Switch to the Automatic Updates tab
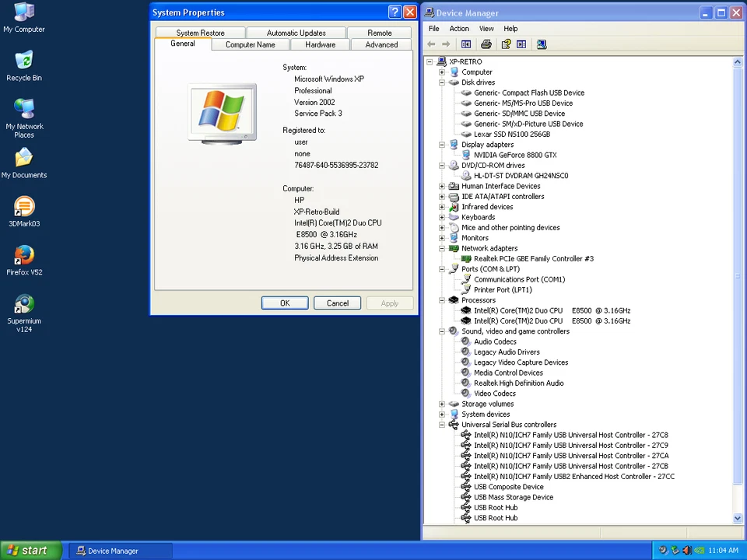 [296, 33]
